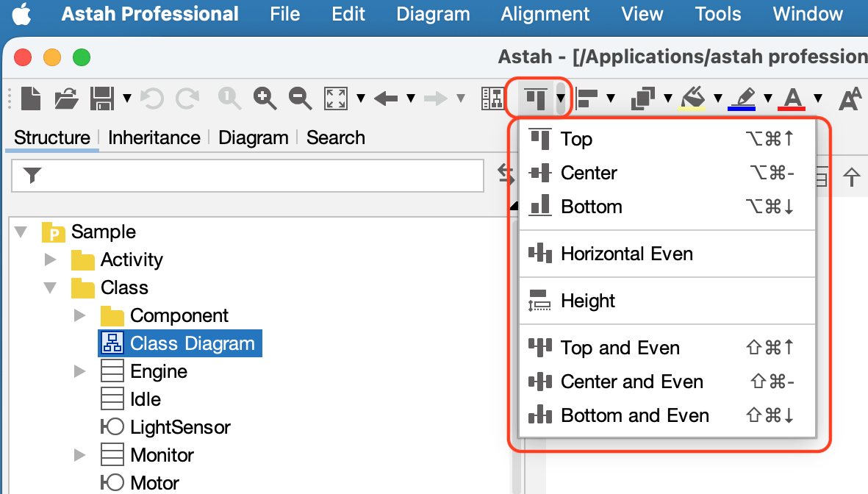Expand the Component folder
This screenshot has width=868, height=494.
[79, 315]
